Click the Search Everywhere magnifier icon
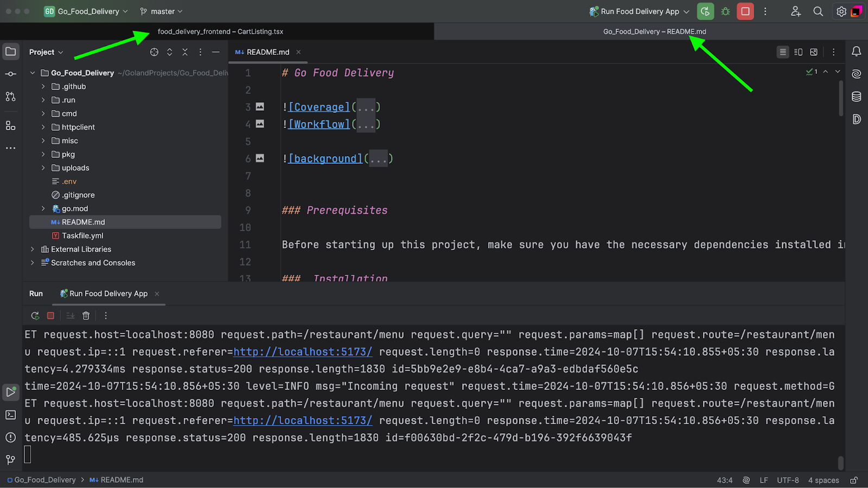This screenshot has height=488, width=868. tap(818, 11)
